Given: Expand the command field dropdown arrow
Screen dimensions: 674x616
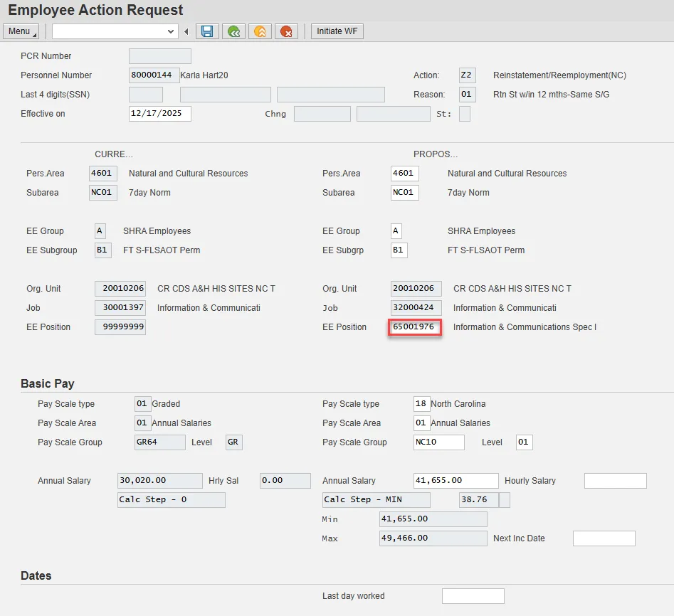Looking at the screenshot, I should (171, 31).
